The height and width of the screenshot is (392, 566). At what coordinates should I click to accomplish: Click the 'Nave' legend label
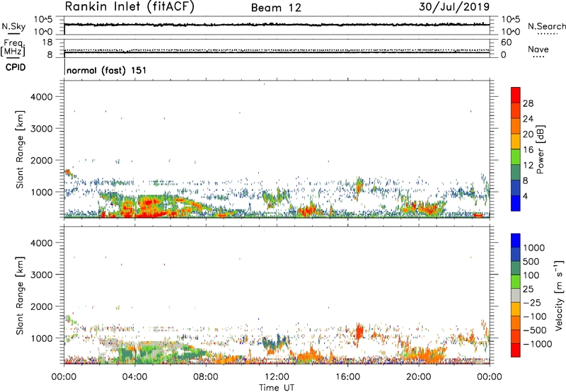point(538,49)
